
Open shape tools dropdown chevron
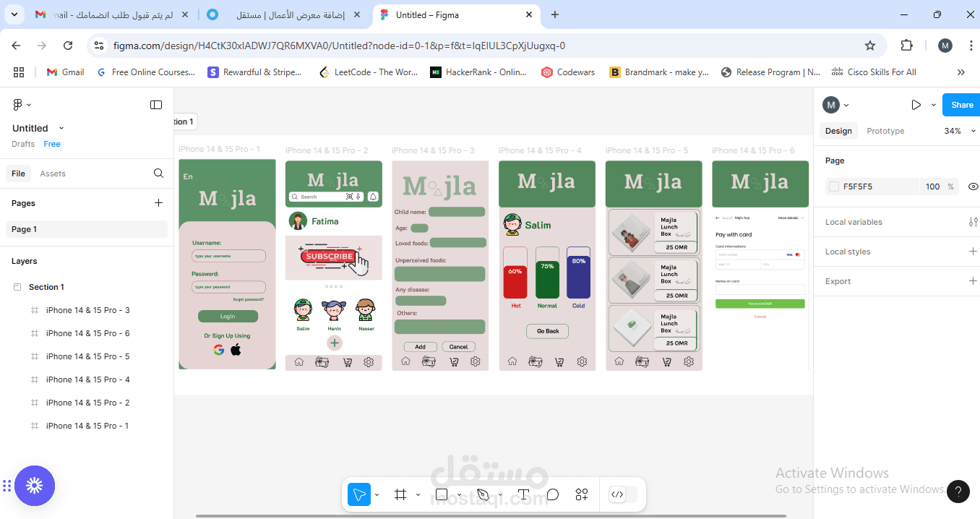459,495
